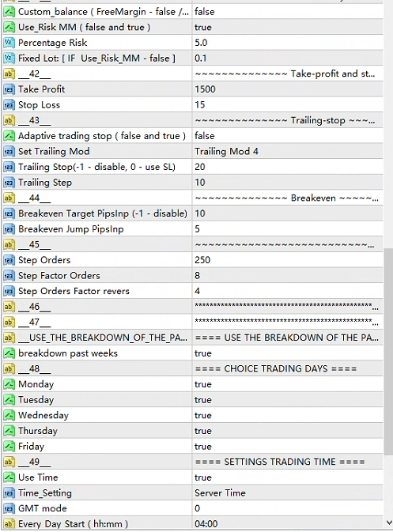Select the Time_Setting parameter name
The width and height of the screenshot is (393, 532).
click(45, 493)
